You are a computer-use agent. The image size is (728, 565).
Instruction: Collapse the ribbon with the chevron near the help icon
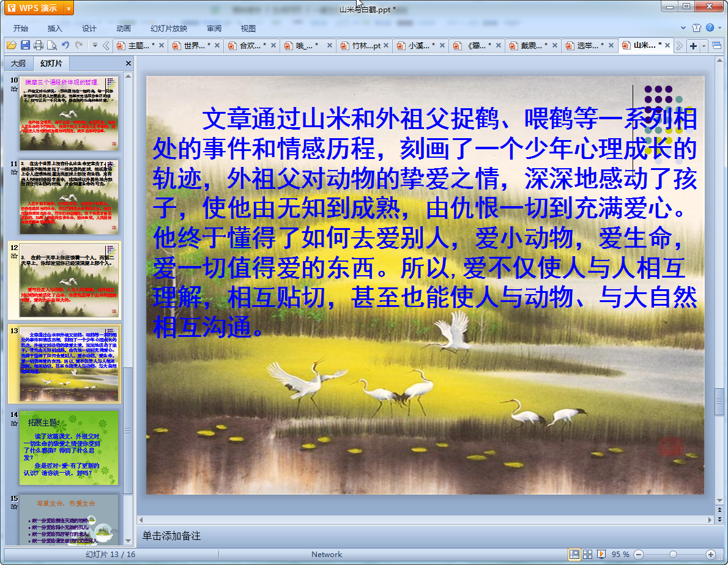683,28
